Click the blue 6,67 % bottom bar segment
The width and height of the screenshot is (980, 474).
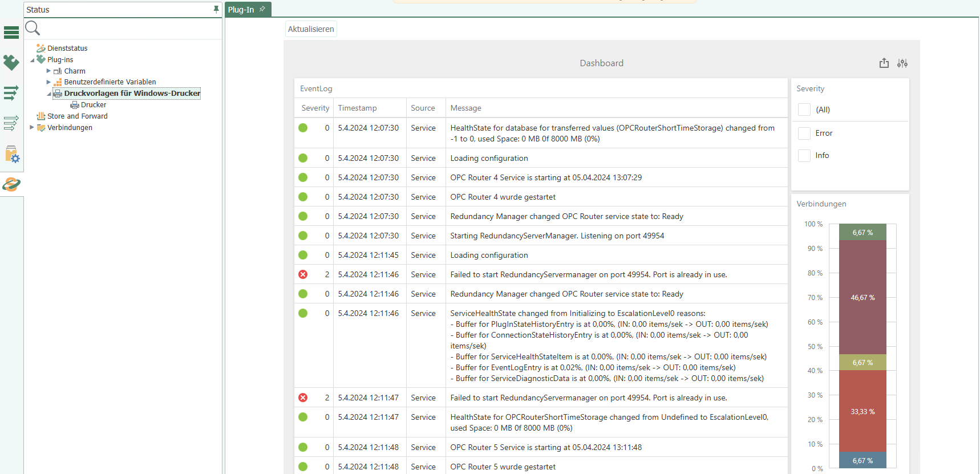click(862, 460)
